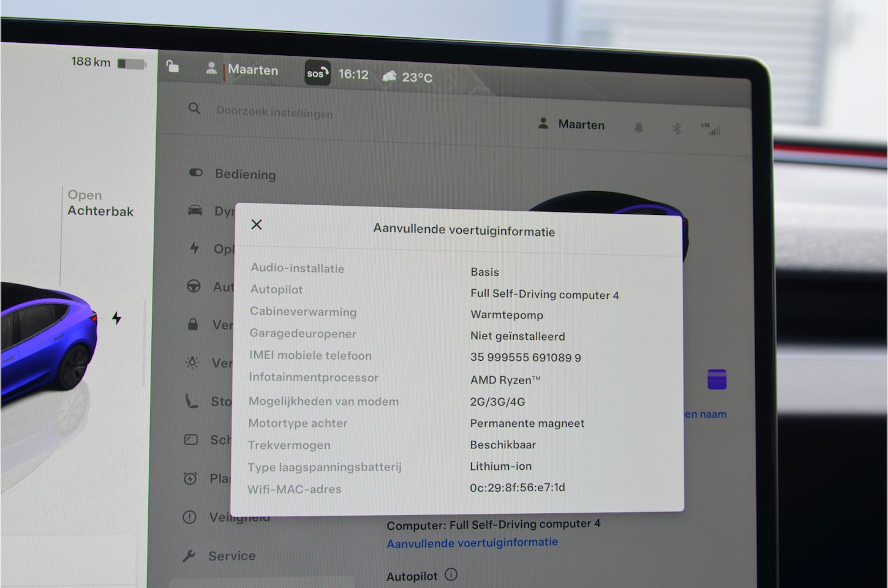This screenshot has height=588, width=888.
Task: Select the Lithium-ion battery value
Action: pos(500,466)
